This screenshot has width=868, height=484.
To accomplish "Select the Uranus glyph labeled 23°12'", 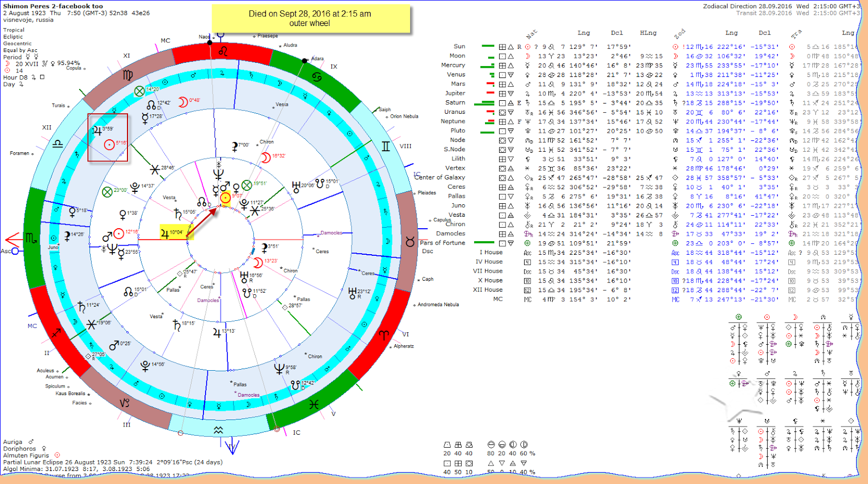I will (x=353, y=293).
